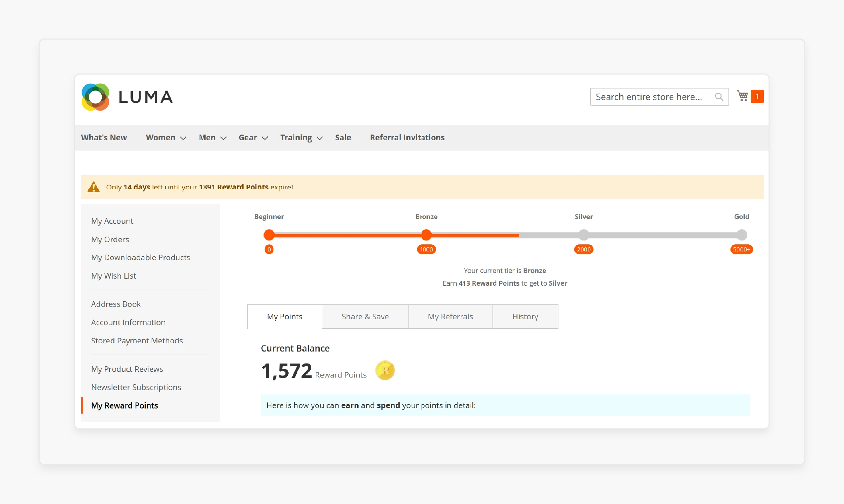Open My Product Reviews link

(x=127, y=369)
